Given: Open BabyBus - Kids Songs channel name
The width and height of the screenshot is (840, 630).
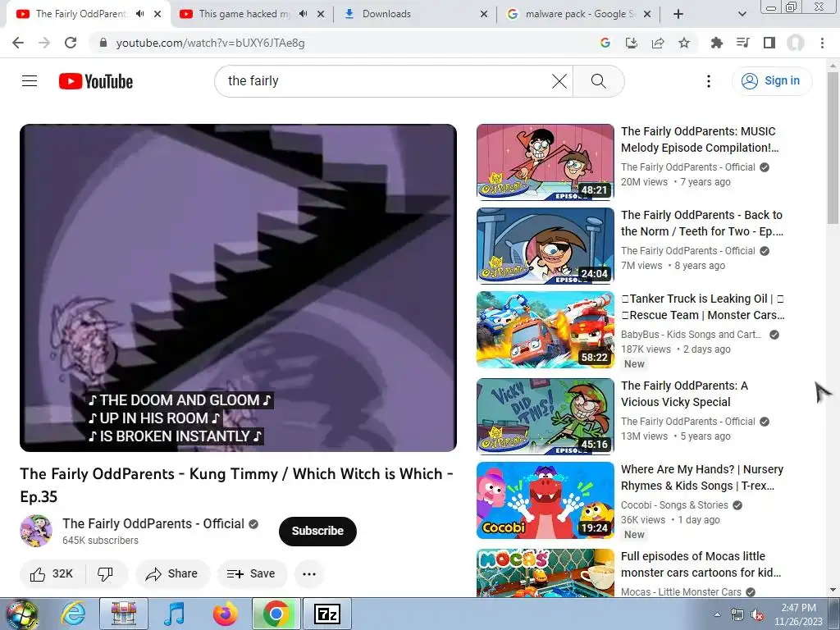Looking at the screenshot, I should click(x=691, y=335).
